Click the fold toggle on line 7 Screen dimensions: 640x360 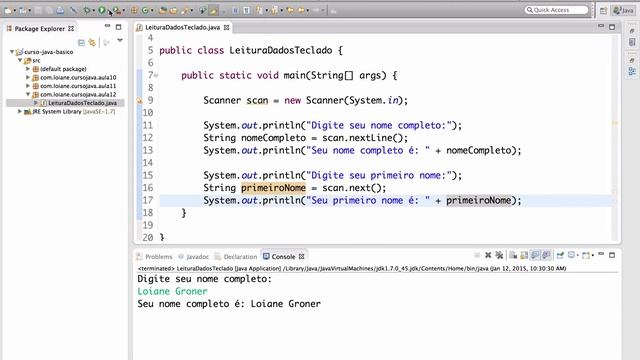(x=156, y=75)
